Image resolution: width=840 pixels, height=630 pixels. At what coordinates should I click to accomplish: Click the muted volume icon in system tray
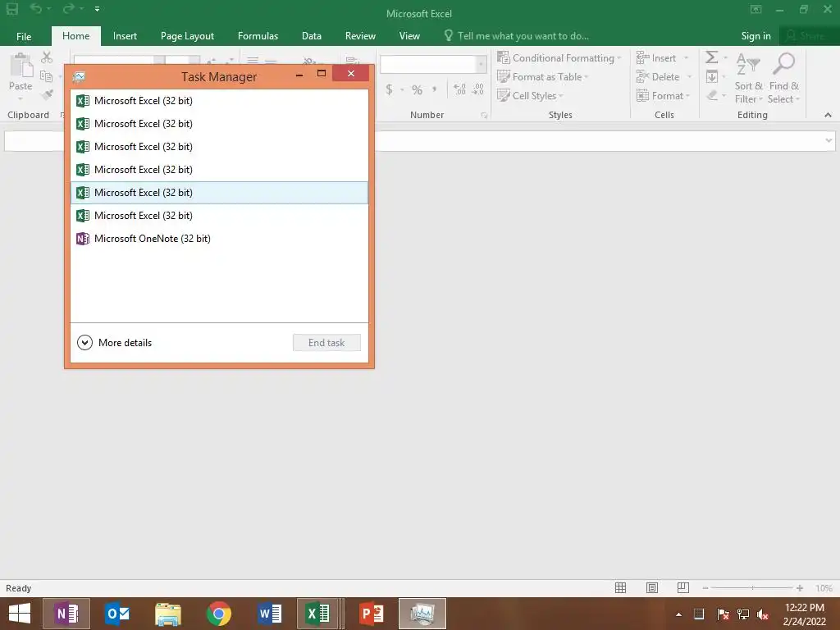(x=762, y=614)
